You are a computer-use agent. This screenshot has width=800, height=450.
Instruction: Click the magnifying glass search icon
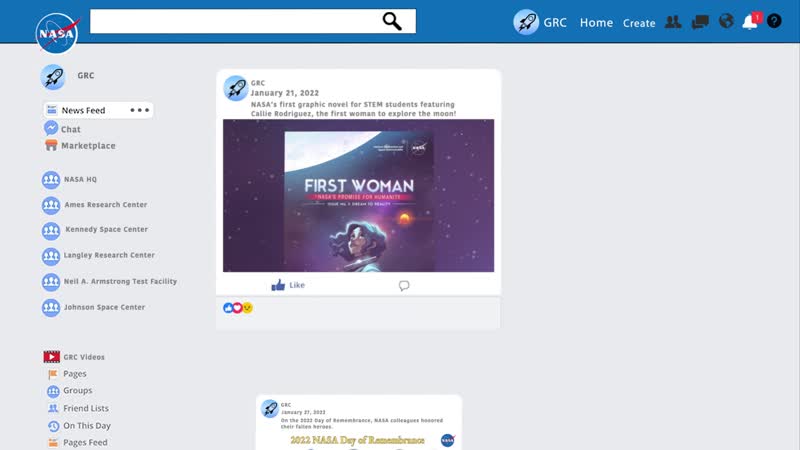(x=392, y=21)
